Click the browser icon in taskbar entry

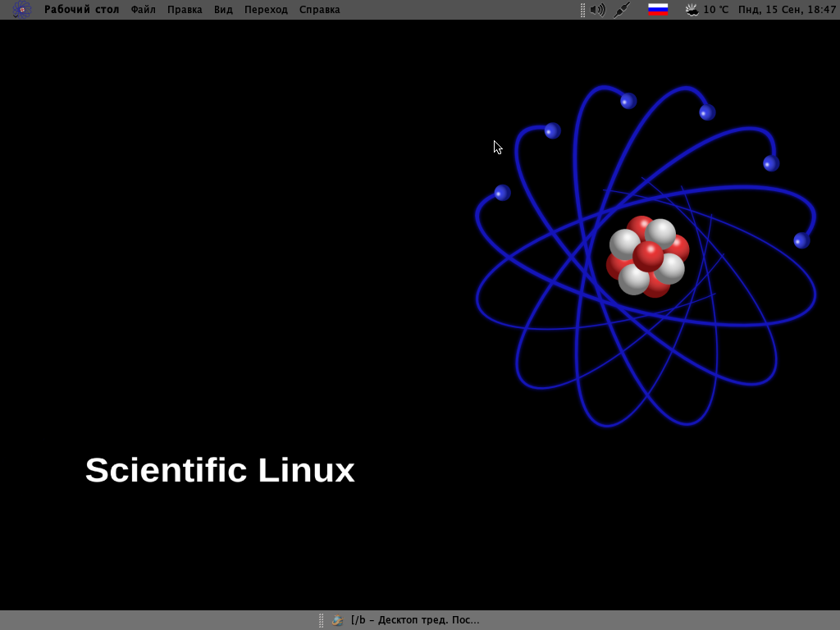coord(337,620)
